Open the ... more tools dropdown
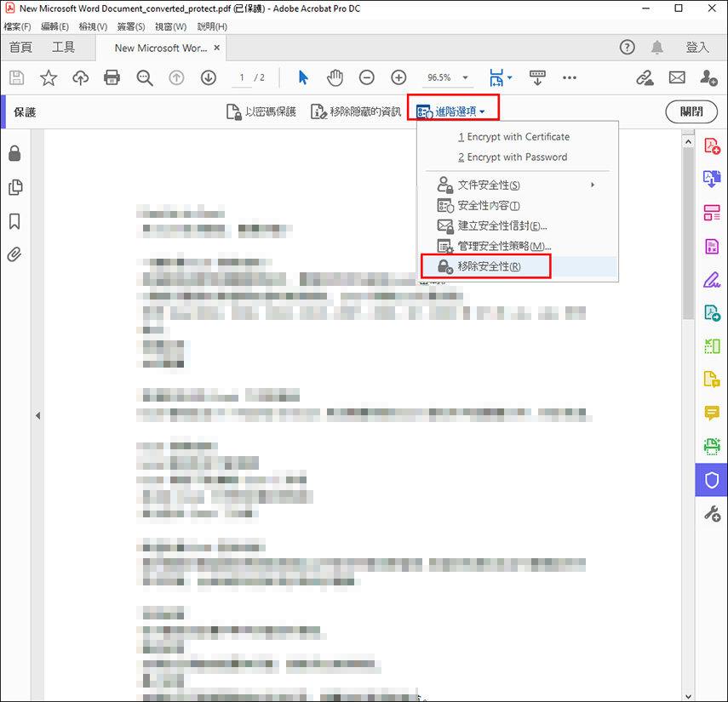Screen dimensions: 728x702 (570, 77)
